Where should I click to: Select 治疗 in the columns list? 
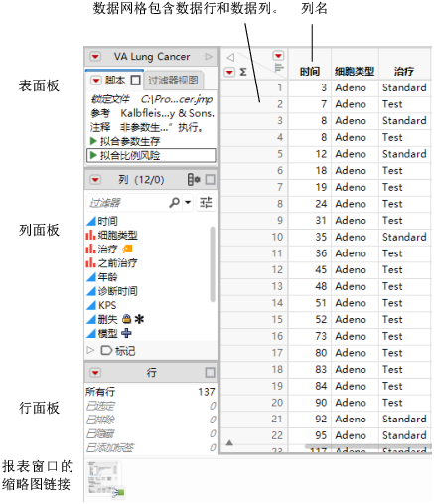click(x=107, y=249)
